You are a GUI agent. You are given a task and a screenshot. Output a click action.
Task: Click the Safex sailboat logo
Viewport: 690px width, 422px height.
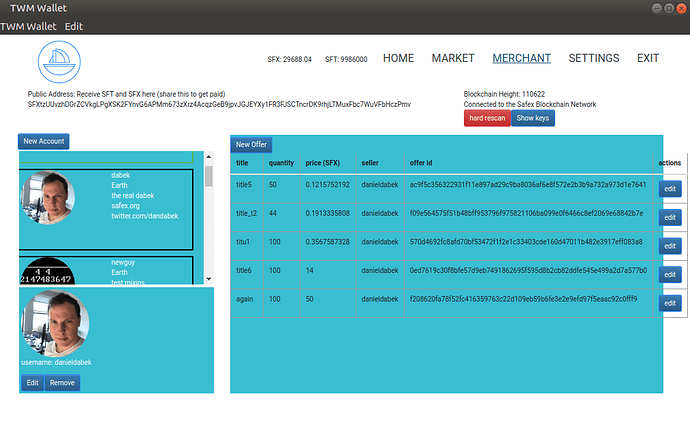tap(59, 62)
